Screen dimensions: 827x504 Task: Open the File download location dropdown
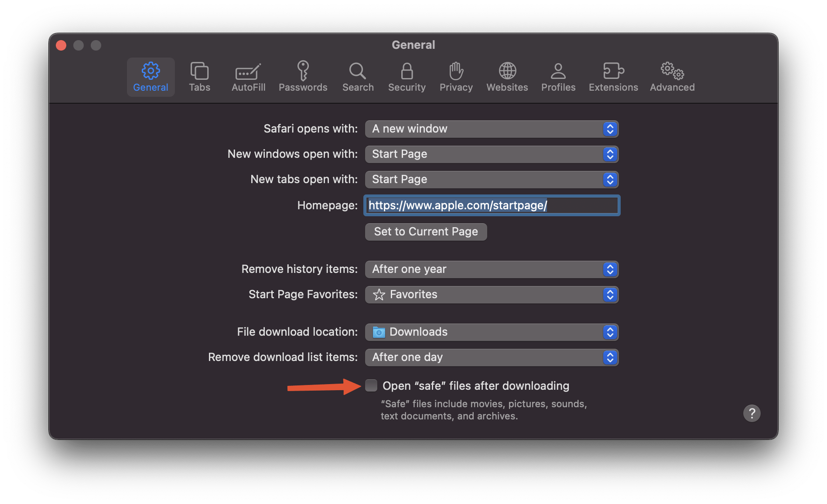tap(491, 332)
